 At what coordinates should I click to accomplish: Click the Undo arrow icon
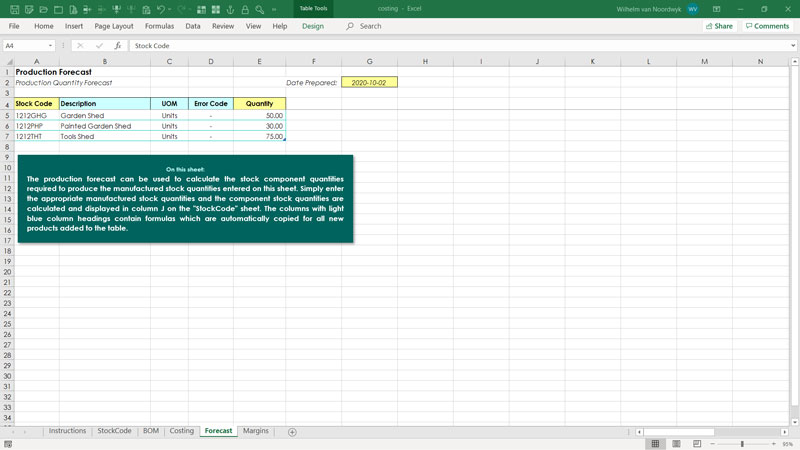(161, 9)
